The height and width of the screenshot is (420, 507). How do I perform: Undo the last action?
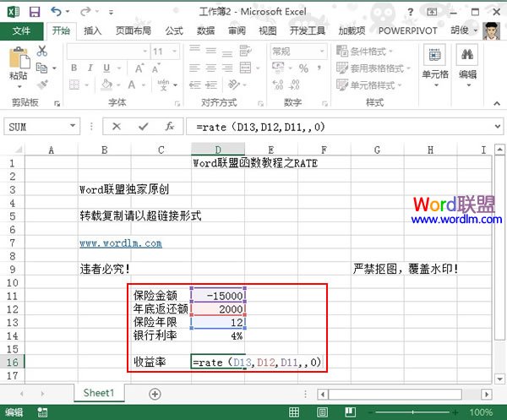pyautogui.click(x=57, y=12)
